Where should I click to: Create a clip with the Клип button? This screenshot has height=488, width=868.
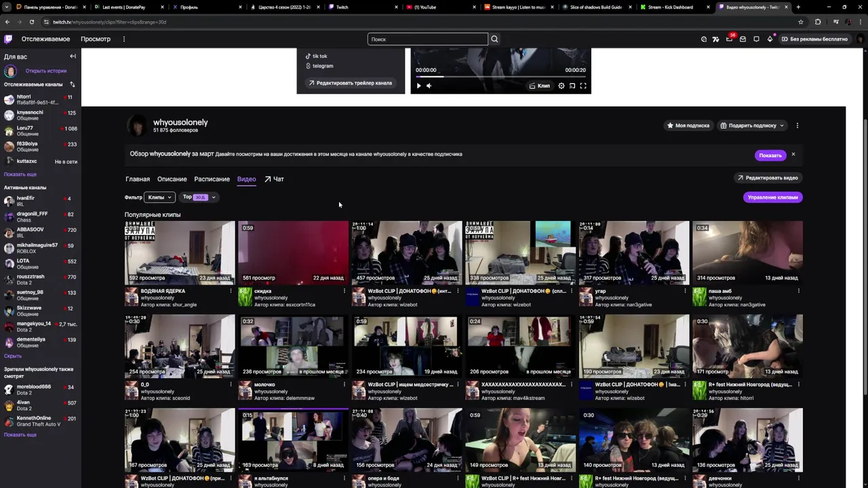click(540, 86)
